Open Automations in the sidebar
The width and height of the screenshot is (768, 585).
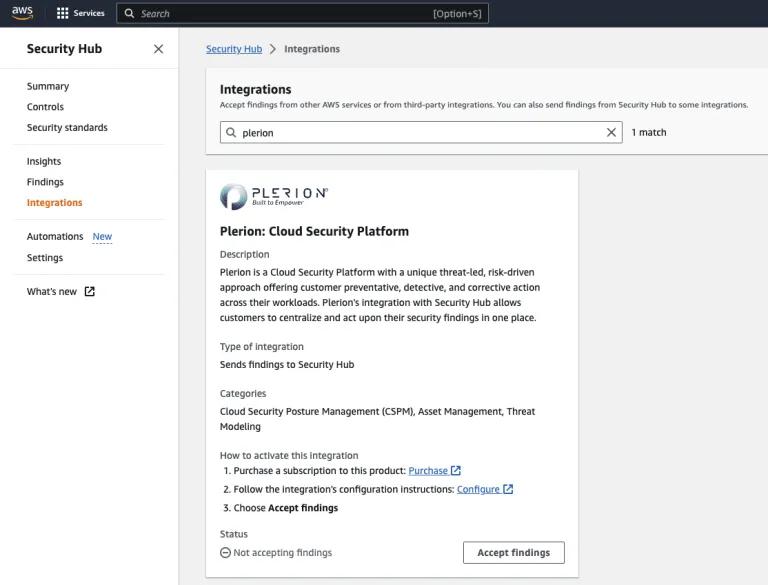tap(55, 236)
